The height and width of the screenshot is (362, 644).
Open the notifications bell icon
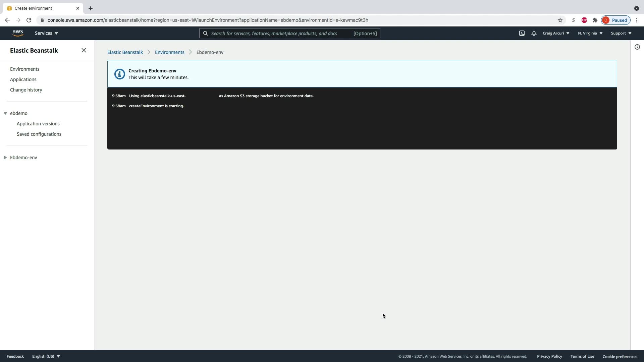[x=534, y=33]
